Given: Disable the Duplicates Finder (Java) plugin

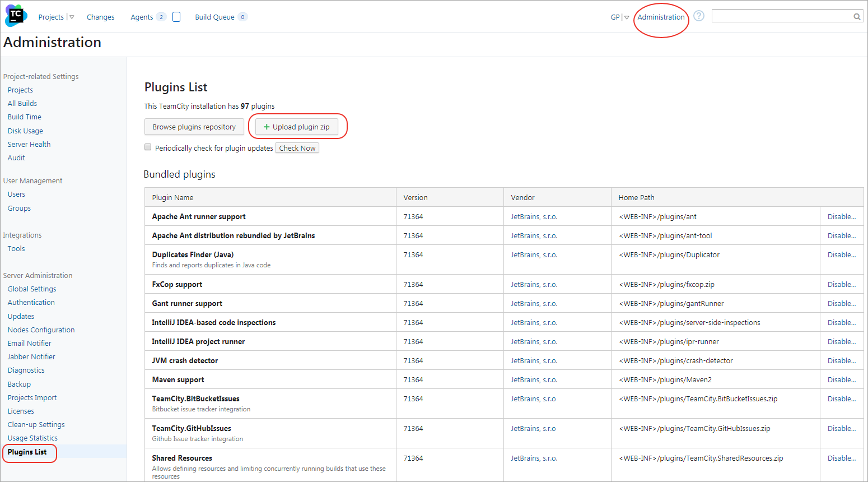Looking at the screenshot, I should coord(842,255).
